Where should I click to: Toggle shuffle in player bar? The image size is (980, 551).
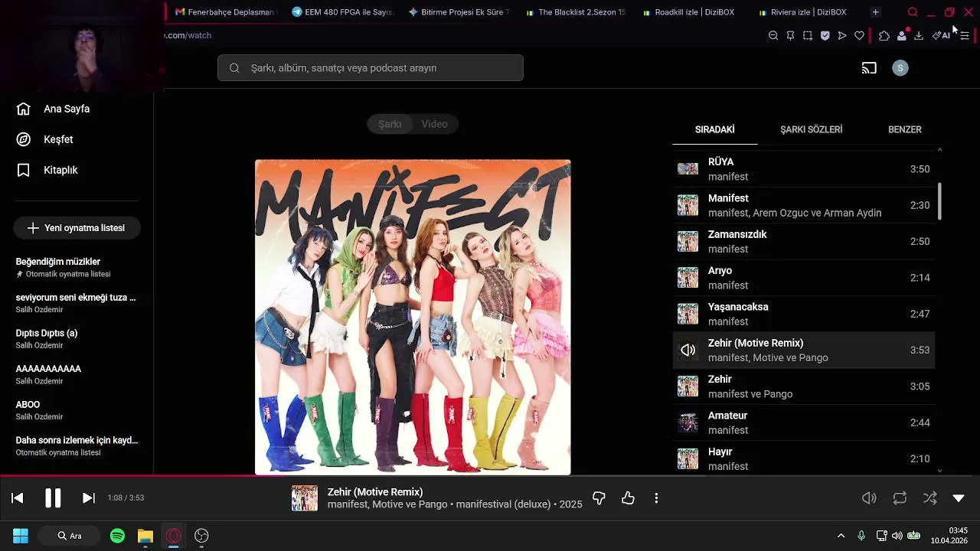coord(929,498)
